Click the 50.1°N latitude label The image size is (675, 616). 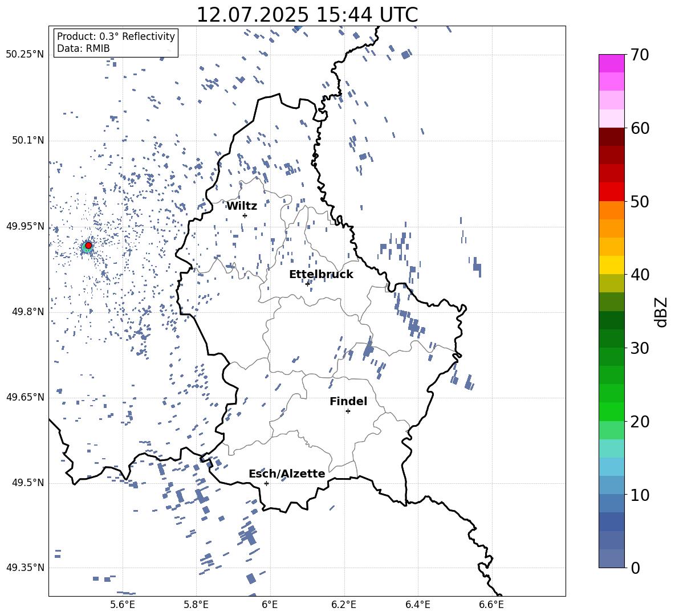28,140
